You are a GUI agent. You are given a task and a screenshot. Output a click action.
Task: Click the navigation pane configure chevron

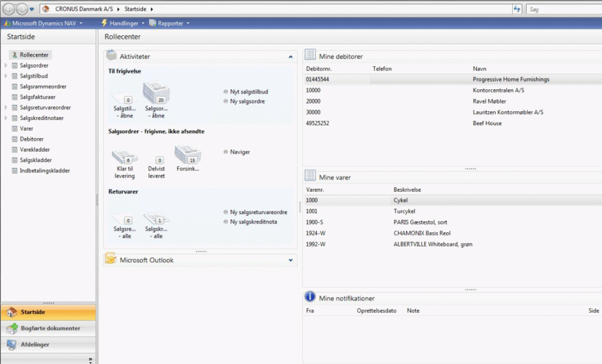tap(91, 360)
